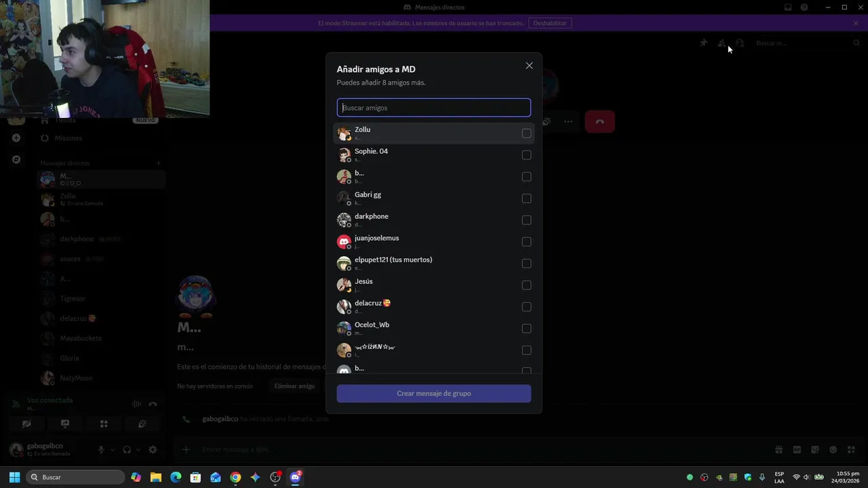
Task: Focus the Buscar m... message search box
Action: (x=806, y=43)
